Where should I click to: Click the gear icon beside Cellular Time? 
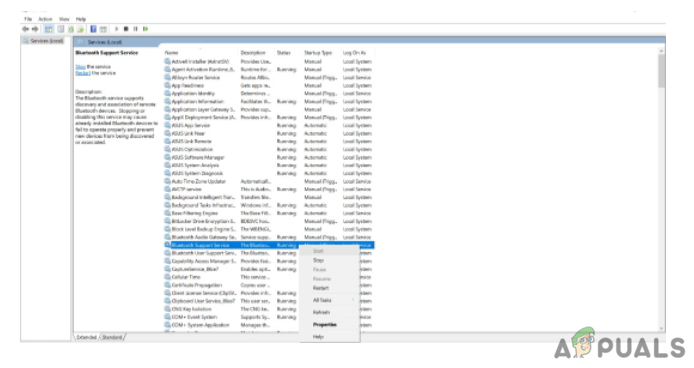point(167,277)
